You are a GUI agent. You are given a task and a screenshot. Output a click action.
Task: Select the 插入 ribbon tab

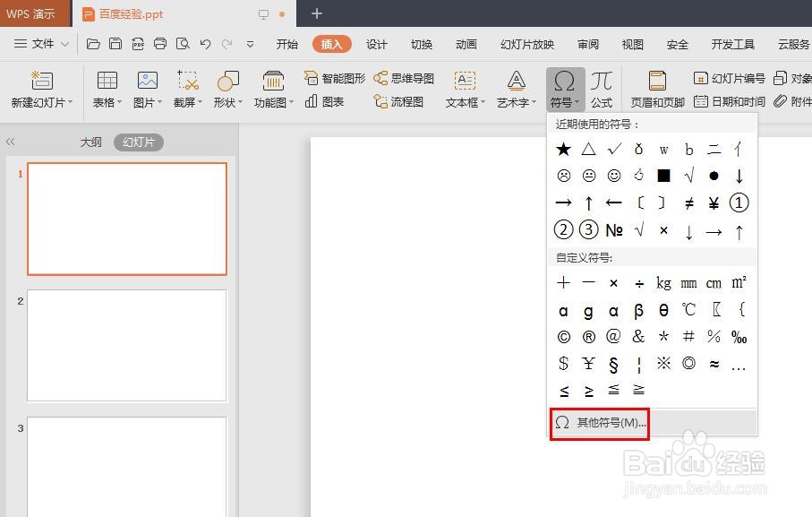(331, 44)
